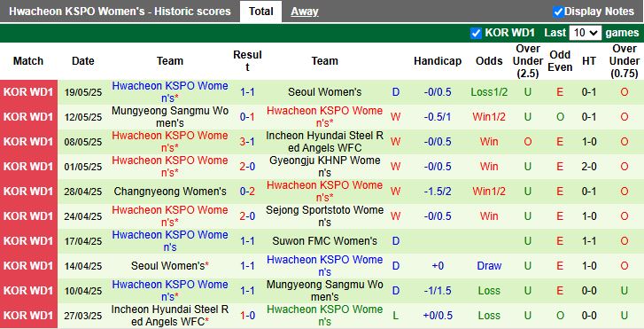Click the 0-2 result on 28/04/25
This screenshot has width=644, height=329.
pos(247,192)
